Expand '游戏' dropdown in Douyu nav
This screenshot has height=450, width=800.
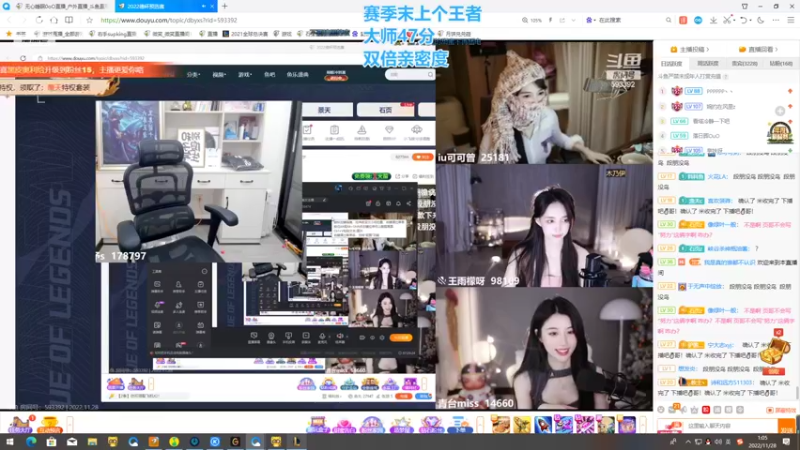click(x=245, y=74)
